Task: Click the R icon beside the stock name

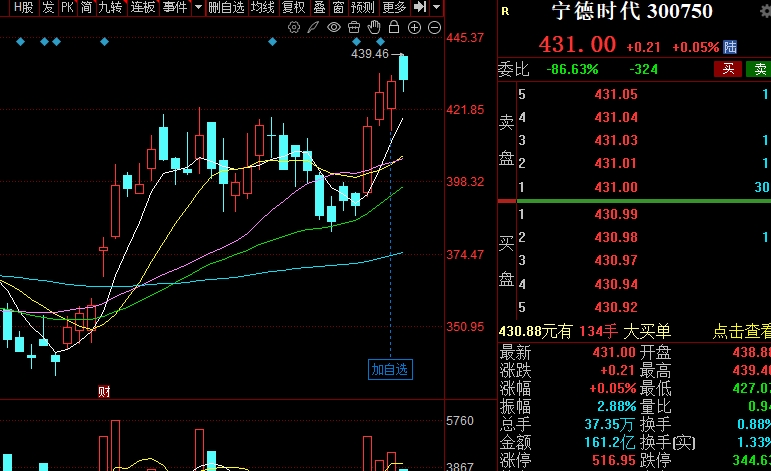Action: tap(505, 11)
